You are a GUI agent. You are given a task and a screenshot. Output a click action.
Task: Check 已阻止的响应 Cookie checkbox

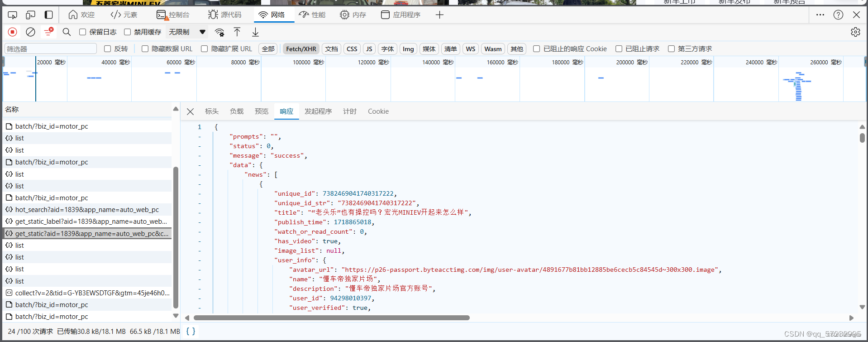[536, 49]
